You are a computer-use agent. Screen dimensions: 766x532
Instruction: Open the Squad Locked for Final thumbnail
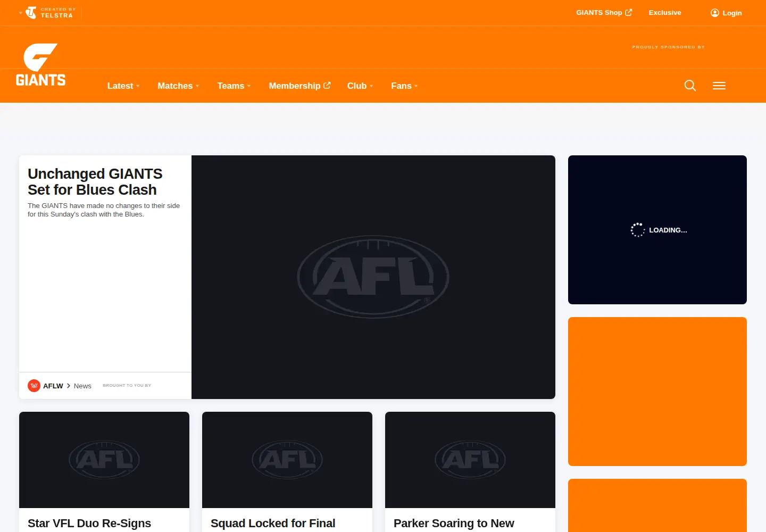click(287, 460)
